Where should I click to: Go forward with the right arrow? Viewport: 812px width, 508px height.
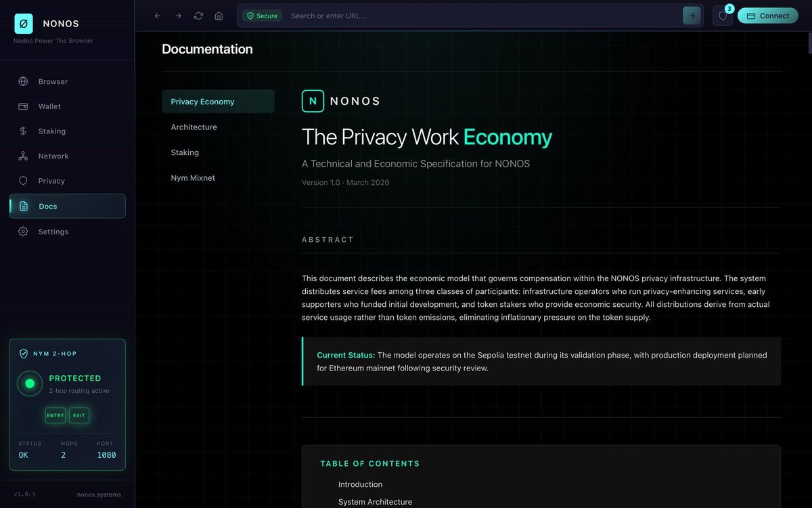point(178,16)
